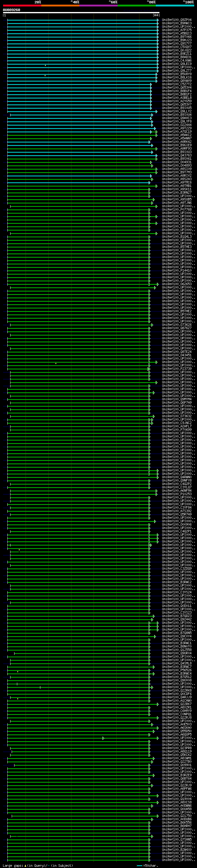The width and height of the screenshot is (197, 868).
Task: Select the UniRef100_P07768 entry
Action: [x=177, y=210]
